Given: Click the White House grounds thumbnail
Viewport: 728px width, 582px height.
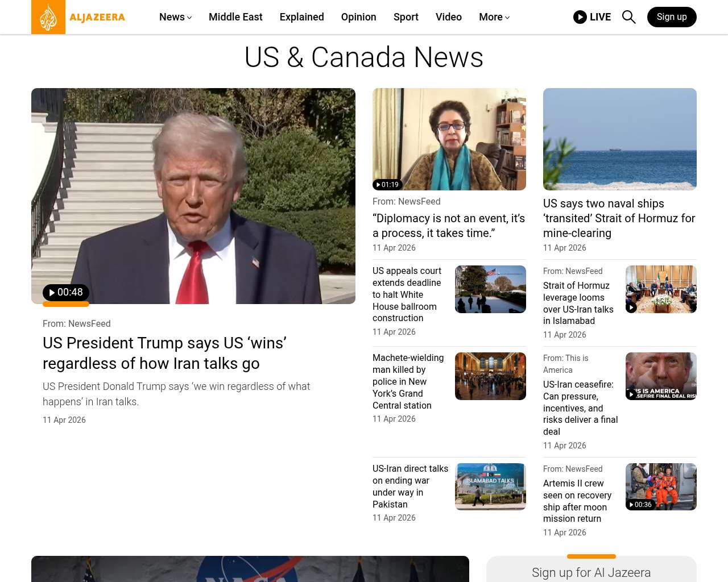Looking at the screenshot, I should tap(490, 289).
